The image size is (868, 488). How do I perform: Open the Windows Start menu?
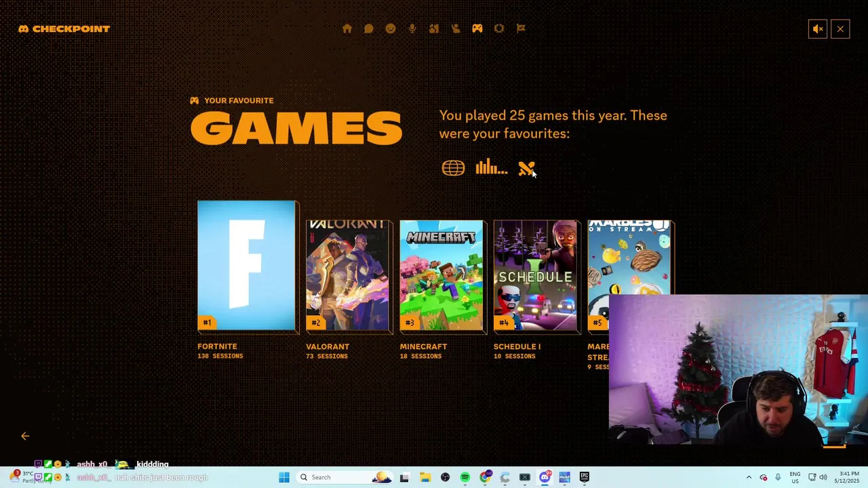click(284, 477)
